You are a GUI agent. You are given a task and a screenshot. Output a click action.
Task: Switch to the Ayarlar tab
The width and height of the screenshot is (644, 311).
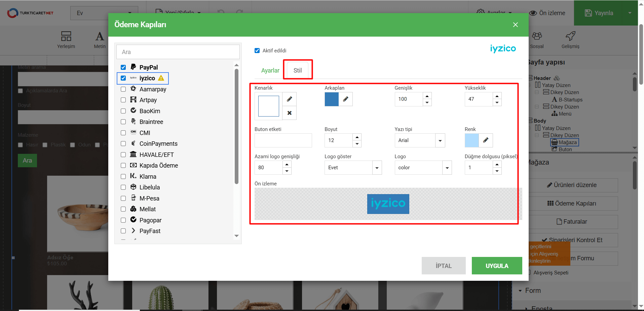tap(270, 70)
